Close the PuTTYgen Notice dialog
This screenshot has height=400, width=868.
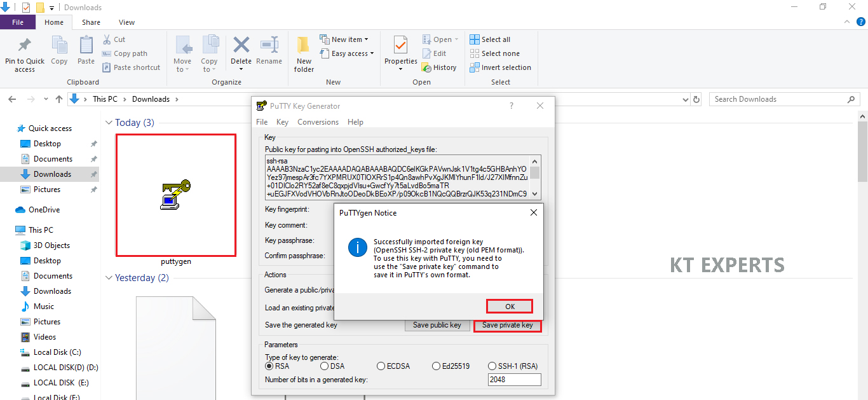click(x=534, y=212)
